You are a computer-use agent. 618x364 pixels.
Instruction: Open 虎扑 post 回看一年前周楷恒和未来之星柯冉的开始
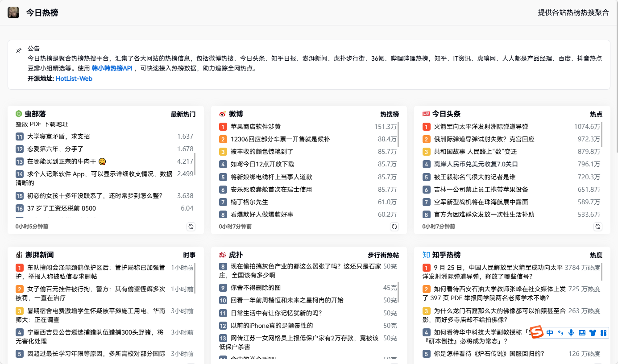coord(287,300)
